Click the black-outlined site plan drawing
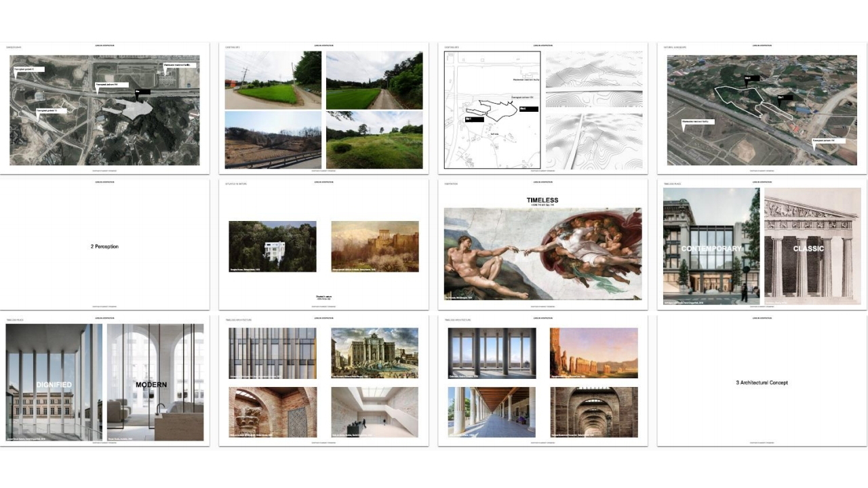 492,110
